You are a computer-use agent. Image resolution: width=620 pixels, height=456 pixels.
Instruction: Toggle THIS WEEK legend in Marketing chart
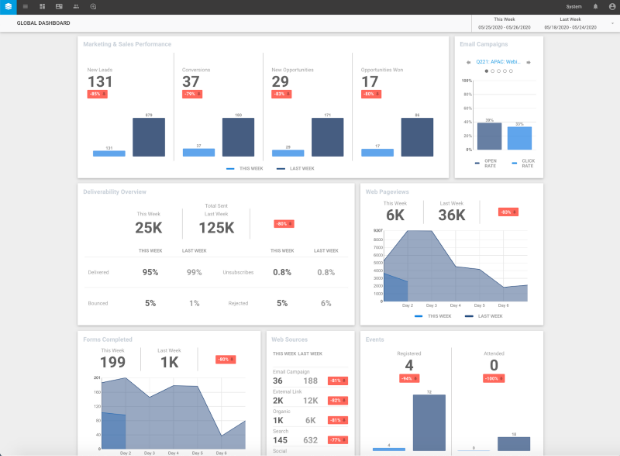point(244,168)
